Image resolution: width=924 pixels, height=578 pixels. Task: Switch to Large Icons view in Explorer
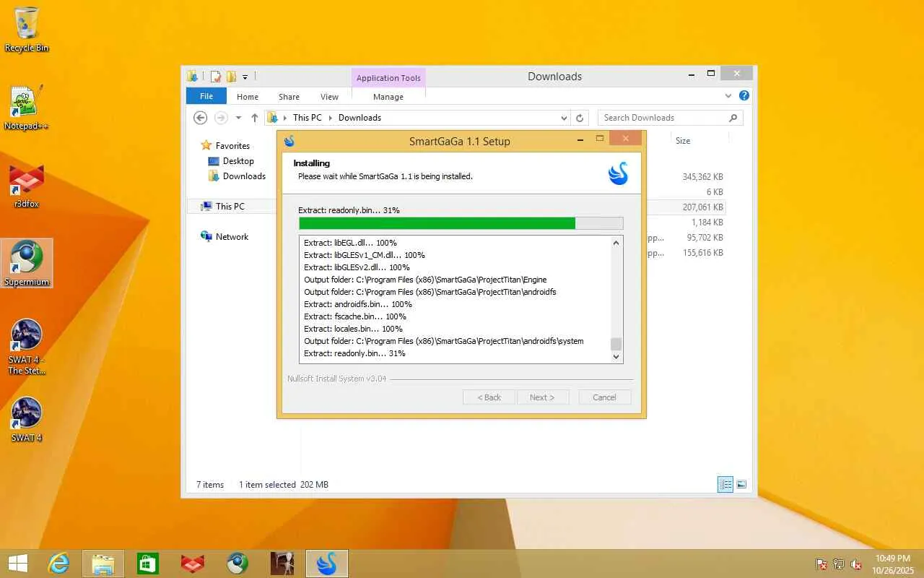click(x=741, y=485)
